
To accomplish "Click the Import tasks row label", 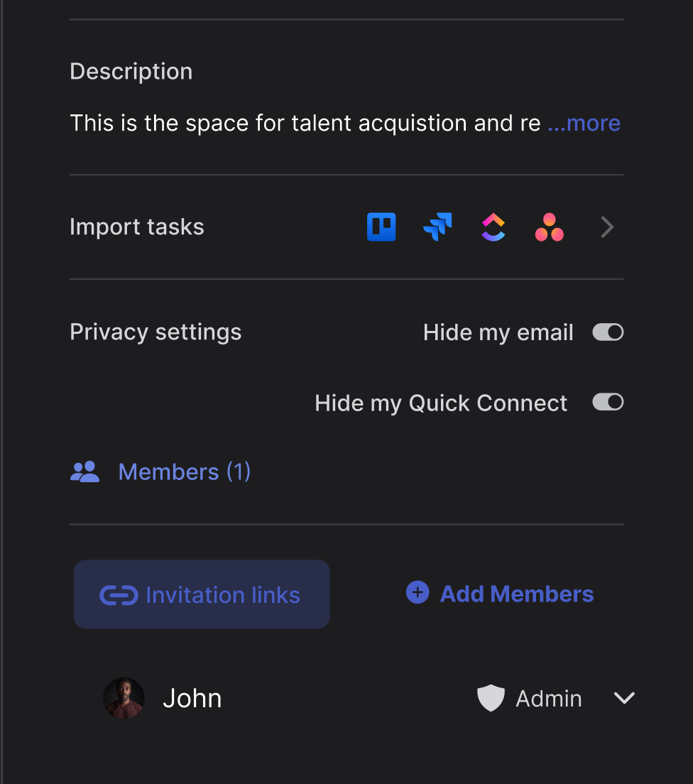I will 137,227.
